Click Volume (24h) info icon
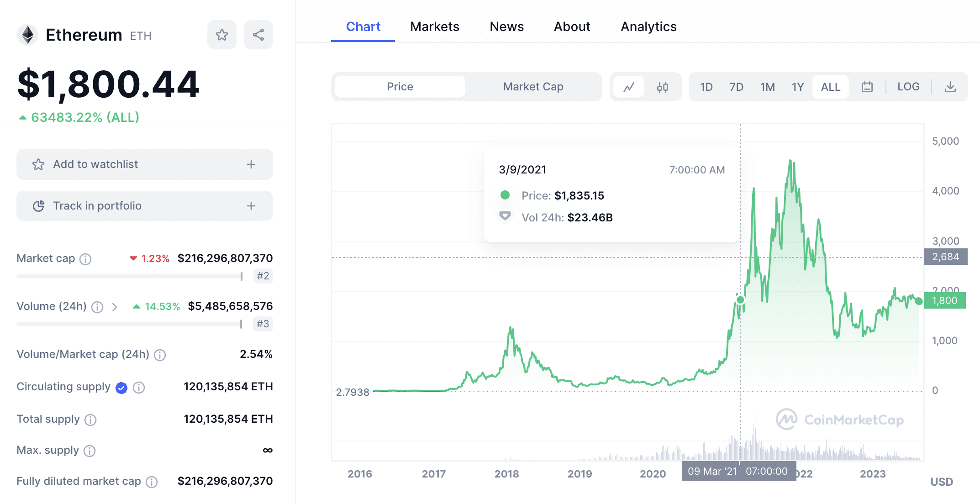 [97, 307]
